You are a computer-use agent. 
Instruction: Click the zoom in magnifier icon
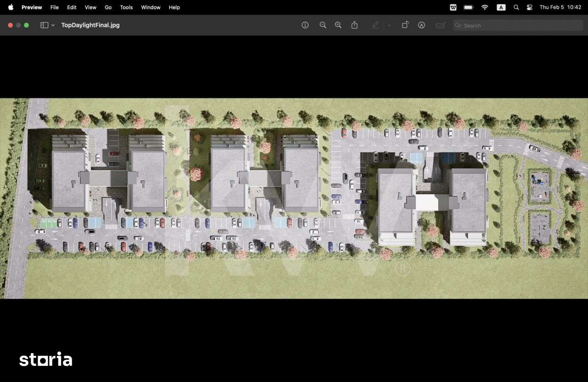(x=338, y=25)
